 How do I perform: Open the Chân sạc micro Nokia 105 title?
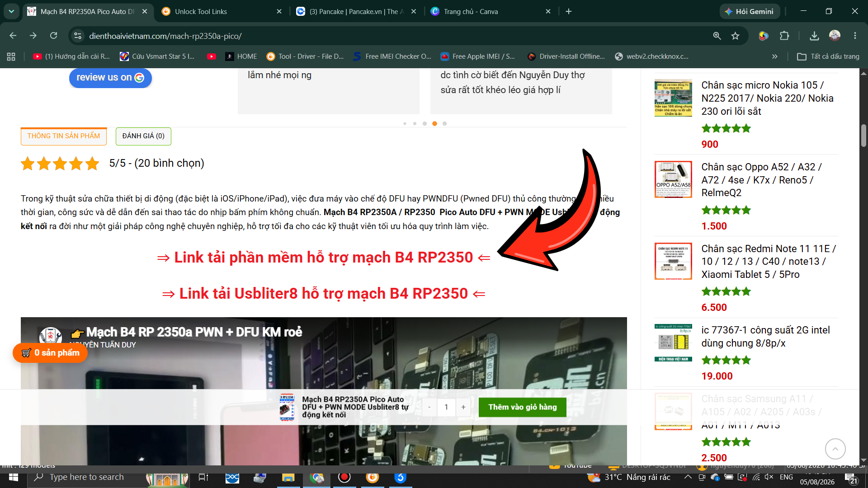click(x=767, y=98)
